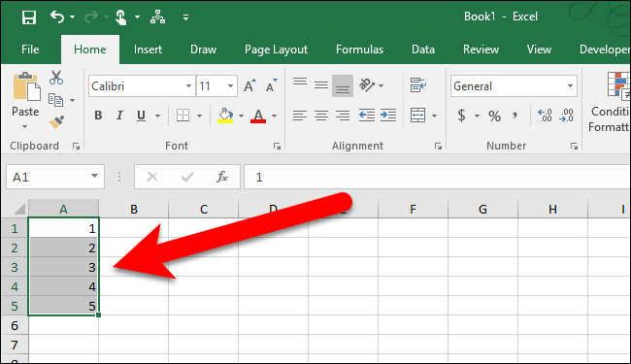Open Alignment settings dialog launcher
The image size is (631, 364).
438,147
